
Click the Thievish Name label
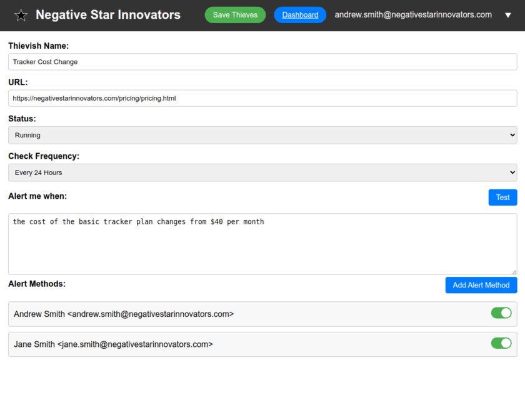point(39,46)
